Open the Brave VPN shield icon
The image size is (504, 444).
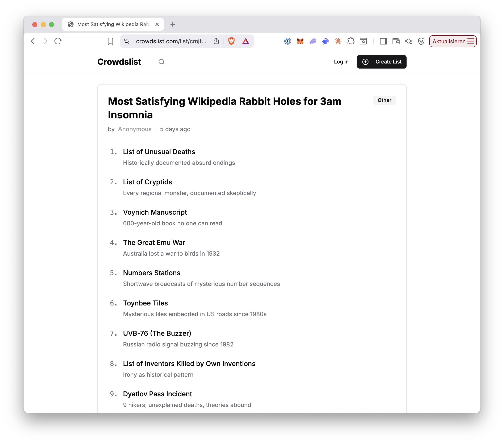pos(421,41)
